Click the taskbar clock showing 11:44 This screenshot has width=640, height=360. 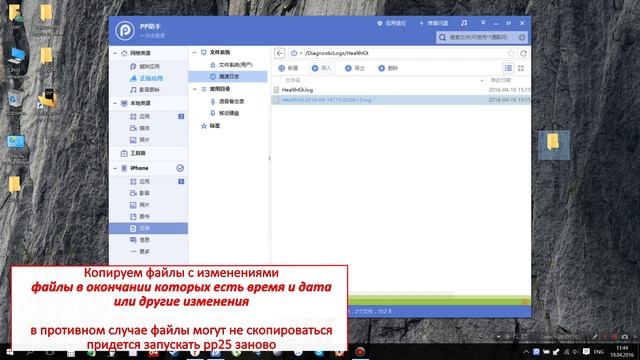(622, 351)
